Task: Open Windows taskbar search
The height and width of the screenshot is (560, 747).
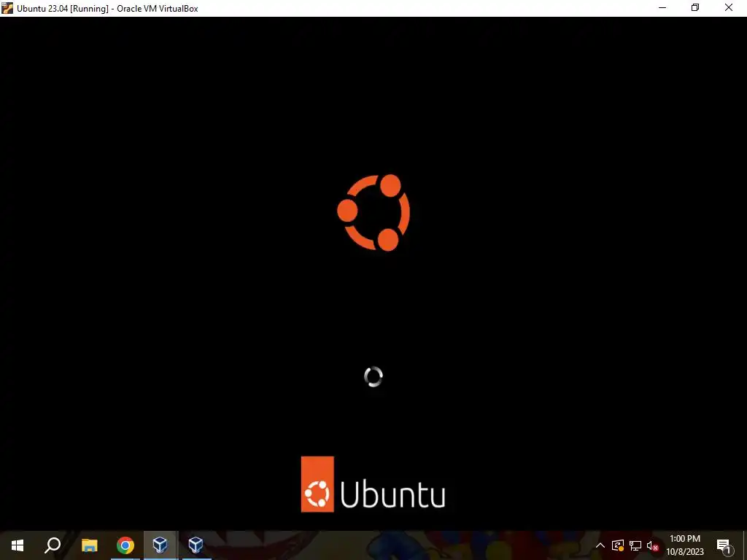Action: pos(53,545)
